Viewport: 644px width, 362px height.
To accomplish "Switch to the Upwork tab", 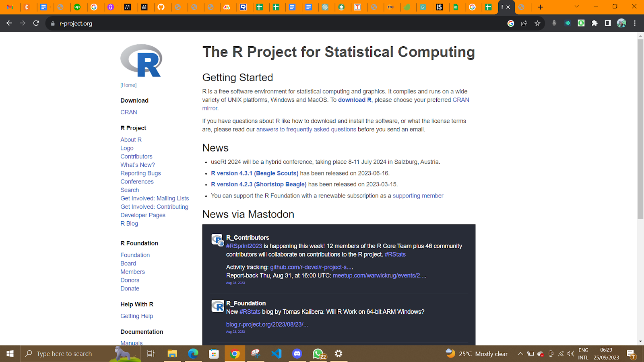I will pos(77,7).
